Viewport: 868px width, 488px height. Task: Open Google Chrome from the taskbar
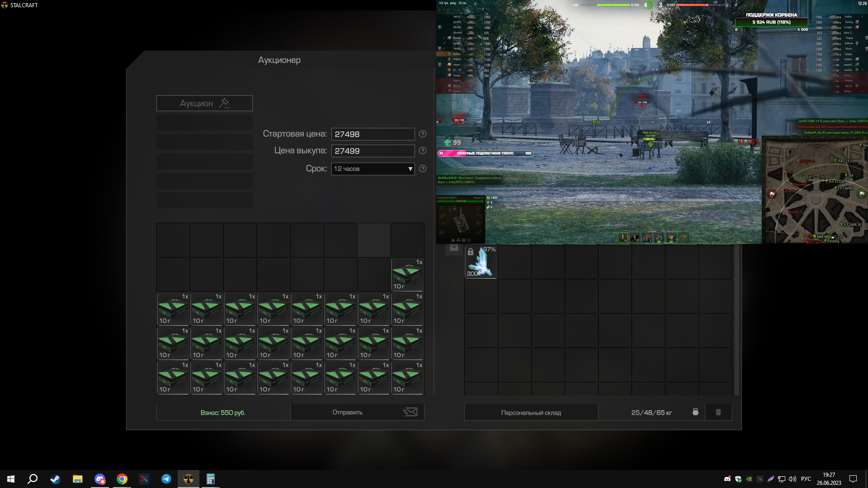pyautogui.click(x=122, y=479)
